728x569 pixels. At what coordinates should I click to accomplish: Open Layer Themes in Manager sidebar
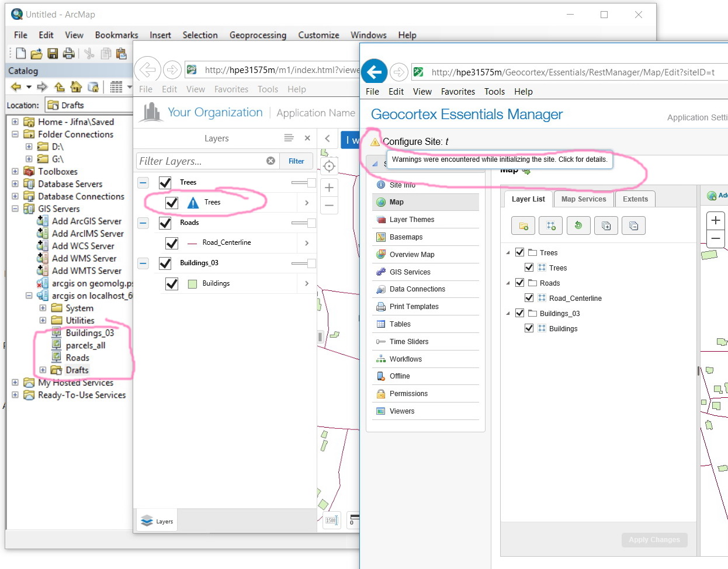tap(425, 220)
